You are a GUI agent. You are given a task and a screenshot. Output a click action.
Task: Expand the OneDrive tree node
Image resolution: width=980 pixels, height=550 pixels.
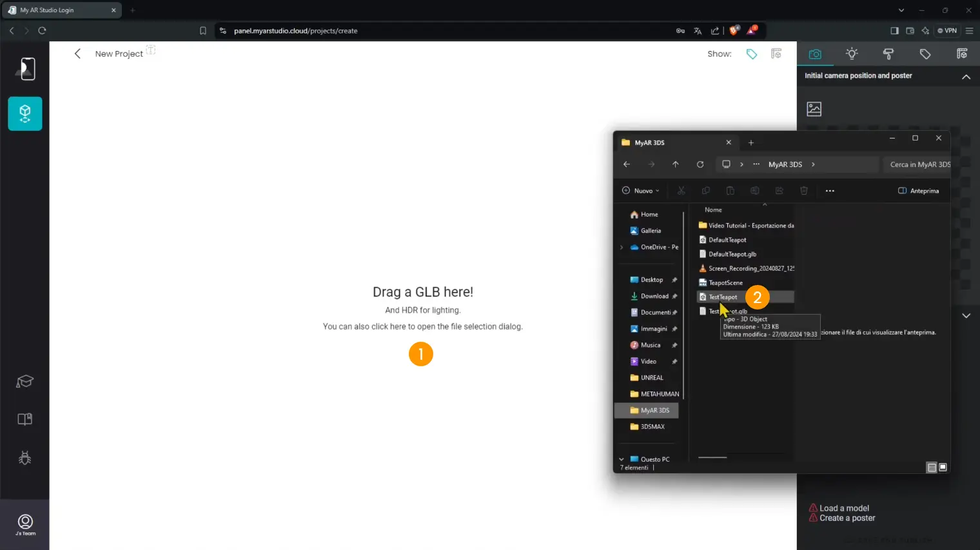pos(622,247)
